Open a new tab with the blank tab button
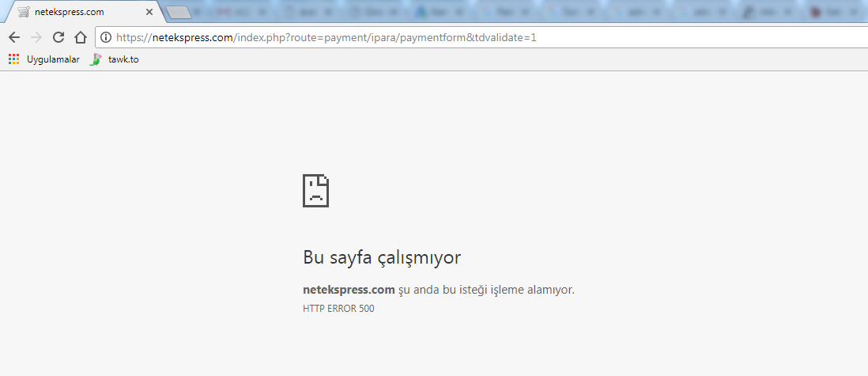 coord(178,12)
